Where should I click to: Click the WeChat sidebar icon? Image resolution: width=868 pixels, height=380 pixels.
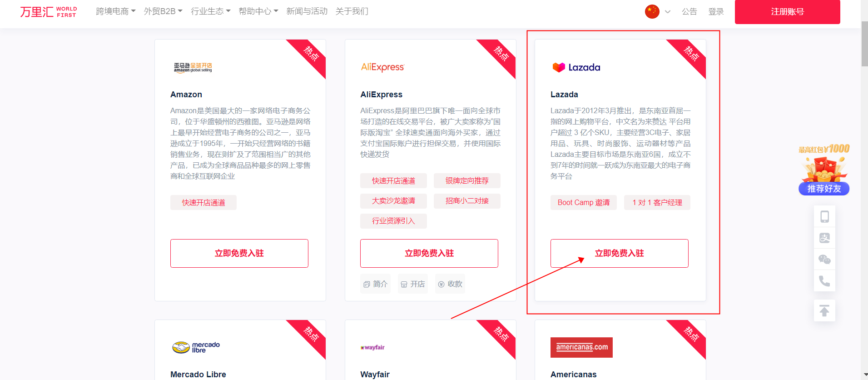pos(824,259)
